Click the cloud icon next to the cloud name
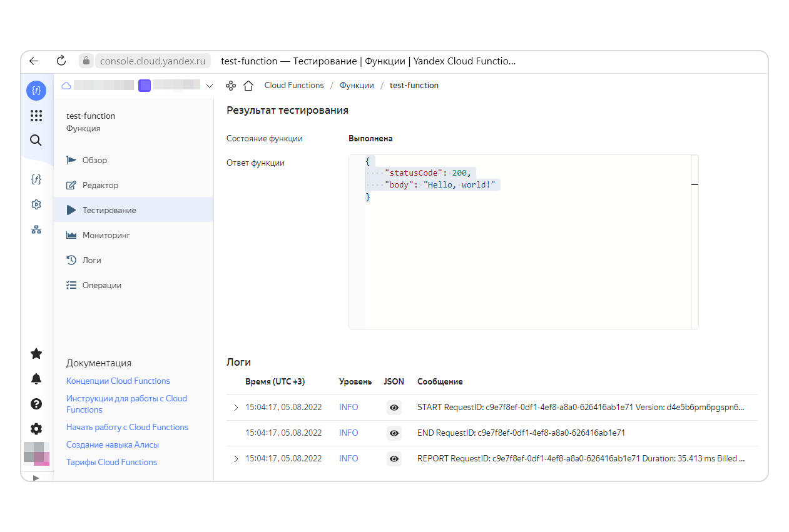Viewport: 789px width, 532px height. pyautogui.click(x=66, y=86)
